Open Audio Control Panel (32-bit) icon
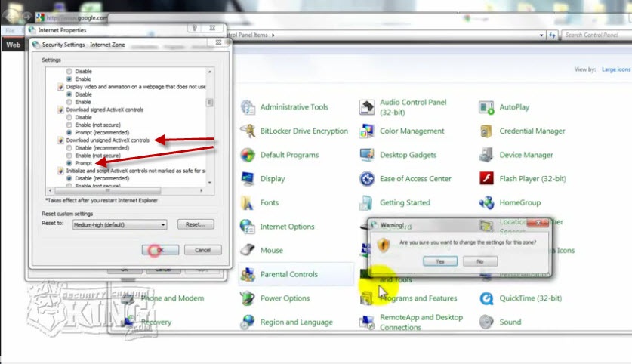632x364 pixels. pyautogui.click(x=367, y=107)
